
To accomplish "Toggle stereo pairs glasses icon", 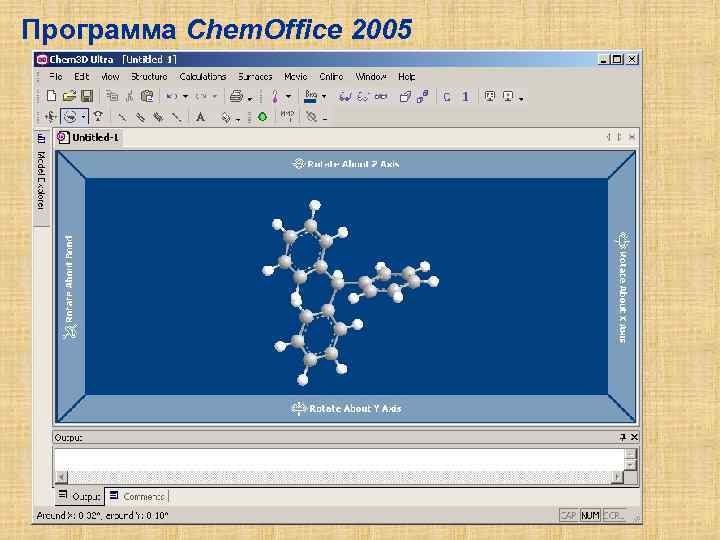I will click(x=381, y=96).
